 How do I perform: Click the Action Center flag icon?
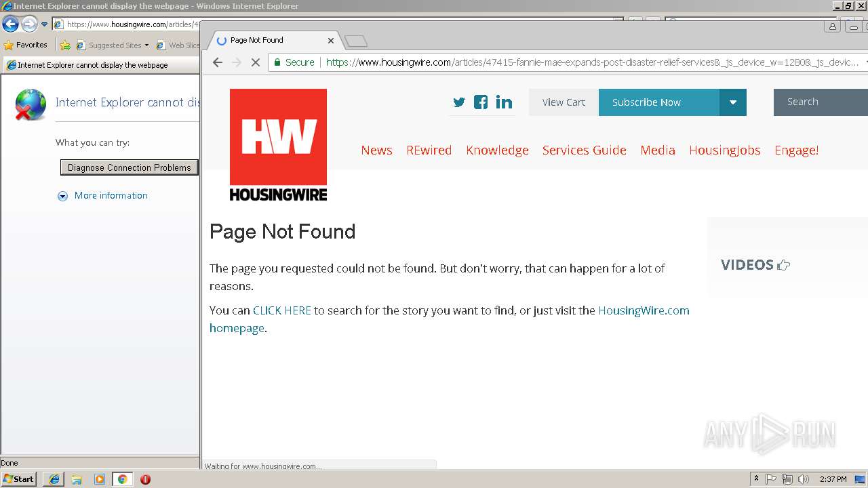pyautogui.click(x=771, y=479)
